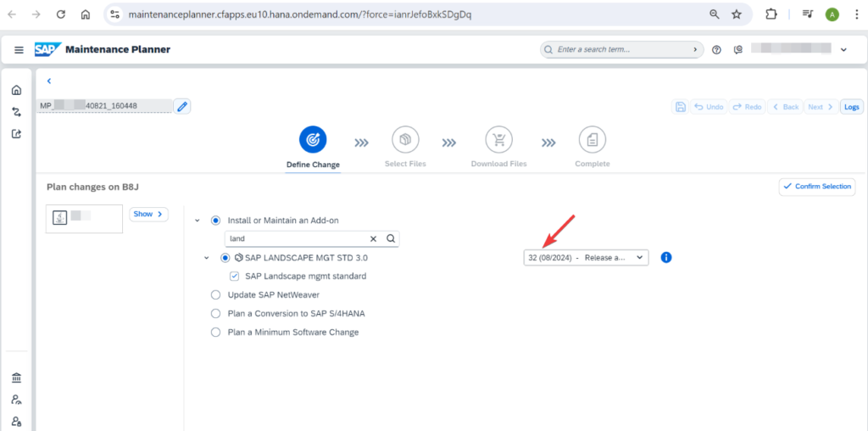Open the blue info icon beside release dropdown
The width and height of the screenshot is (868, 431).
coord(666,258)
